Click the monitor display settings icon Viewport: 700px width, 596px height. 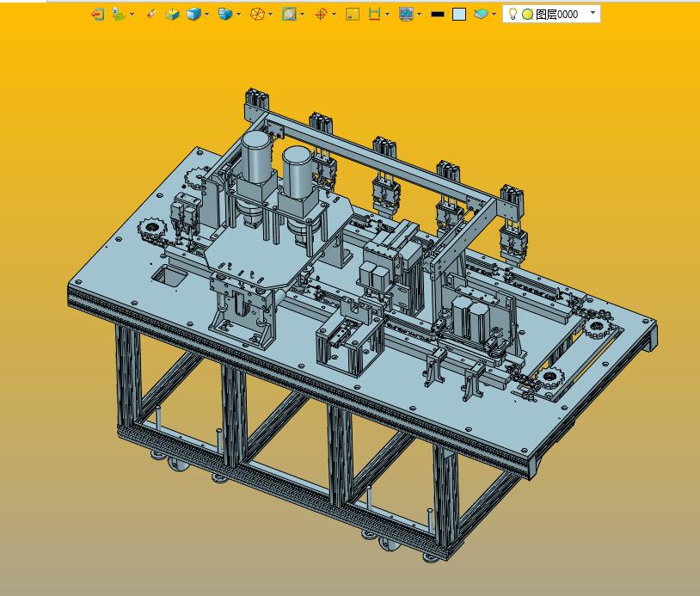(406, 15)
